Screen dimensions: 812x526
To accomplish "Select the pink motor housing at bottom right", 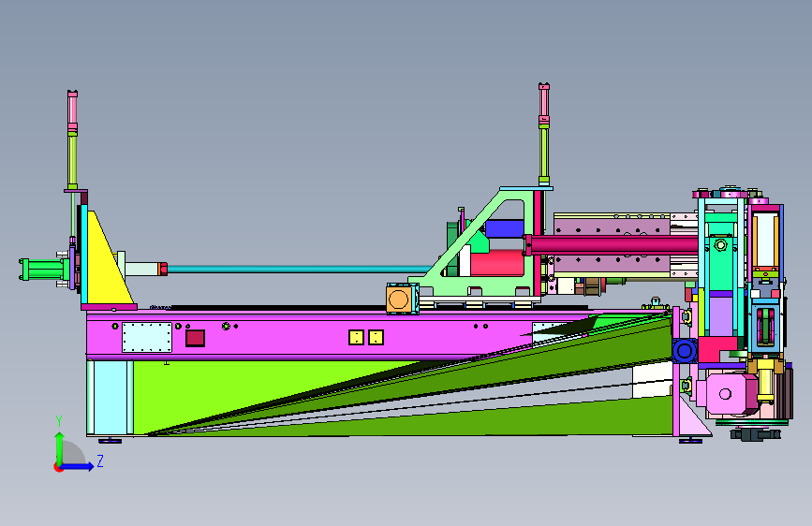I will (726, 394).
